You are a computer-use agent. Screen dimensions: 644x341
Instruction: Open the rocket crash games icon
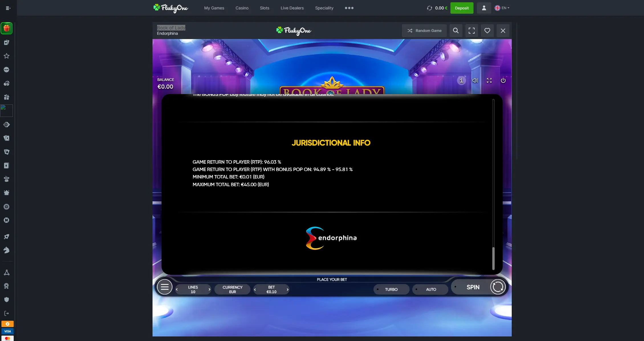pos(7,236)
